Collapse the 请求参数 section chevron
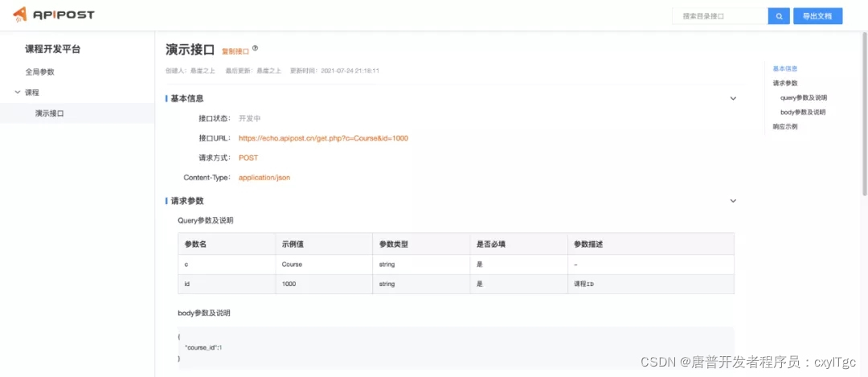The image size is (868, 377). tap(733, 200)
